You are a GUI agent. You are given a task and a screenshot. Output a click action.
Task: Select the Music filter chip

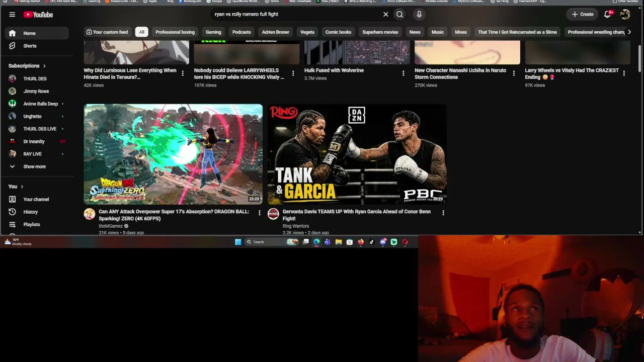438,32
